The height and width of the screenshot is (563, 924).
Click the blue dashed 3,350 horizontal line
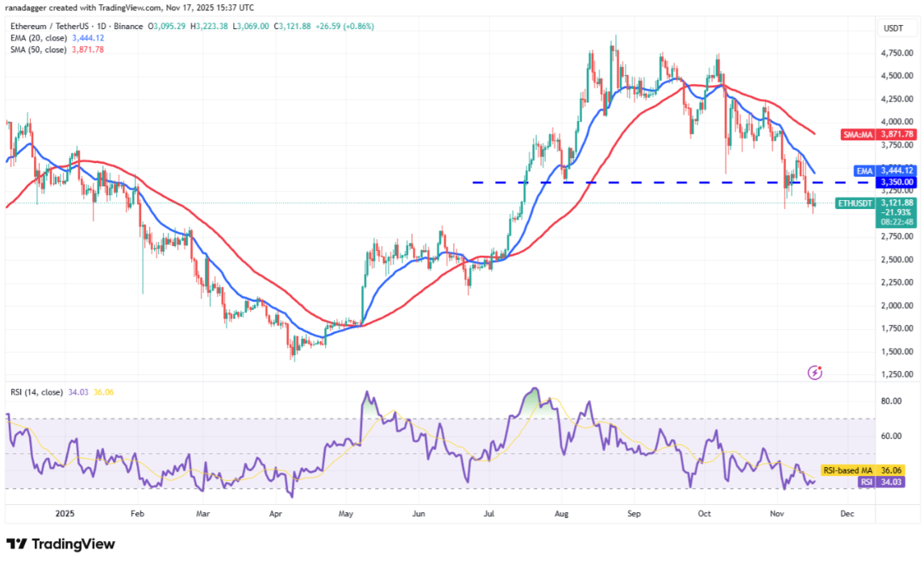pyautogui.click(x=645, y=182)
